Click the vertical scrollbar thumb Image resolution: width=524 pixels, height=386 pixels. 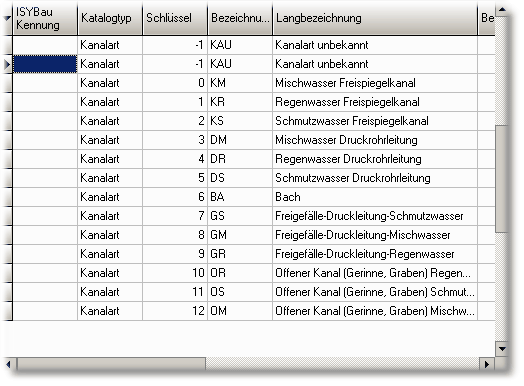coord(502,179)
